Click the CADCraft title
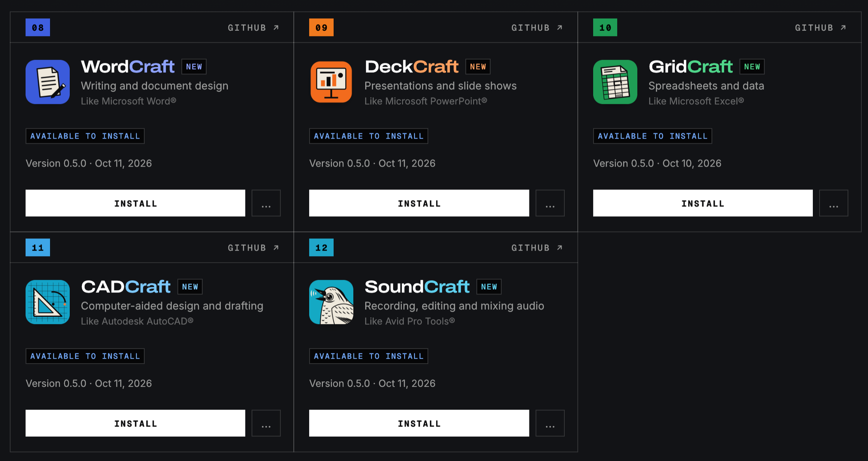The width and height of the screenshot is (868, 461). pyautogui.click(x=126, y=287)
